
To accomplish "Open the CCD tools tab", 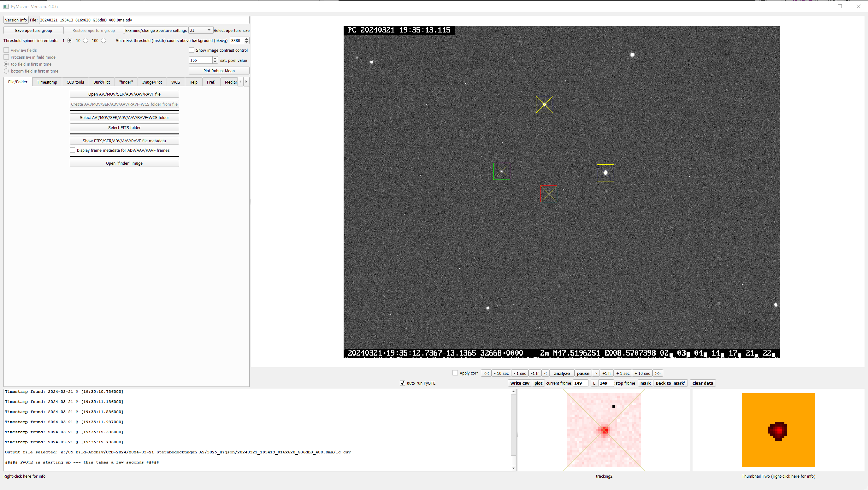I will click(x=75, y=82).
